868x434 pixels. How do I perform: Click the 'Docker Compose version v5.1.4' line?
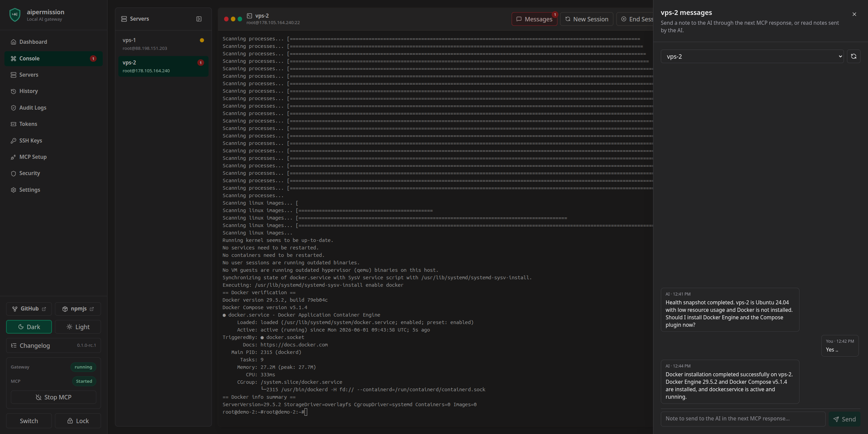click(265, 307)
